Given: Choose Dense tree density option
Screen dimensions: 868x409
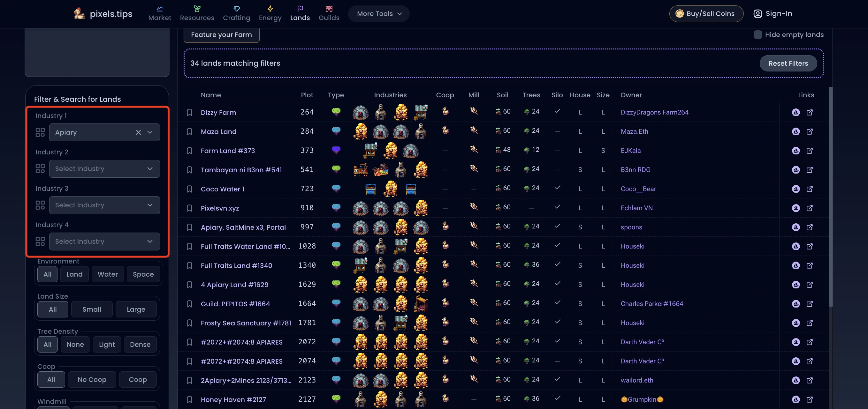Looking at the screenshot, I should [140, 344].
